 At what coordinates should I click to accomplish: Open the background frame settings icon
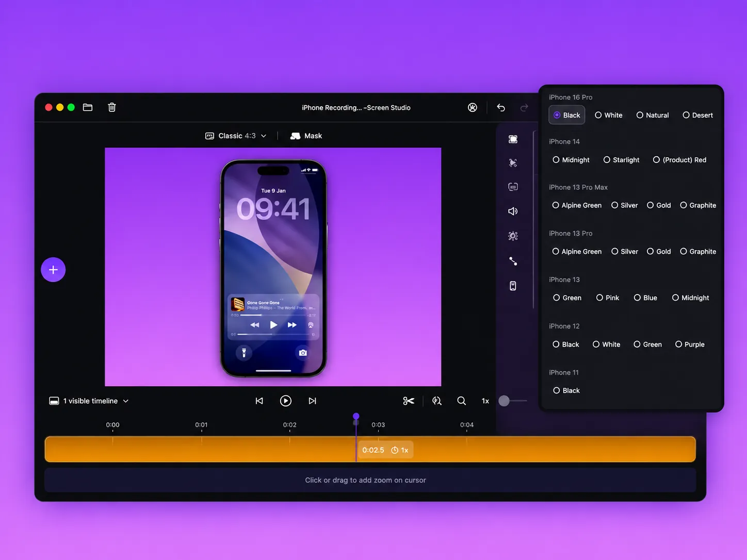[513, 139]
